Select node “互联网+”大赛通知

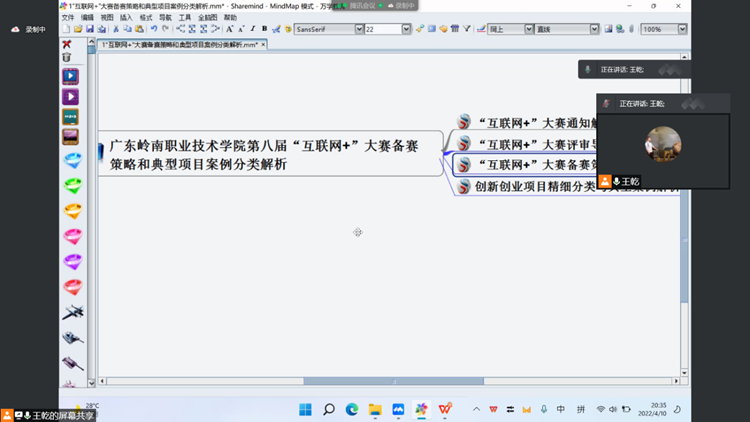(x=526, y=122)
